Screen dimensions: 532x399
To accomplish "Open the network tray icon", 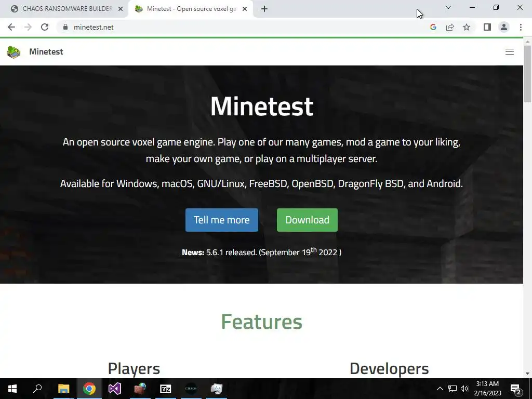I will click(453, 389).
